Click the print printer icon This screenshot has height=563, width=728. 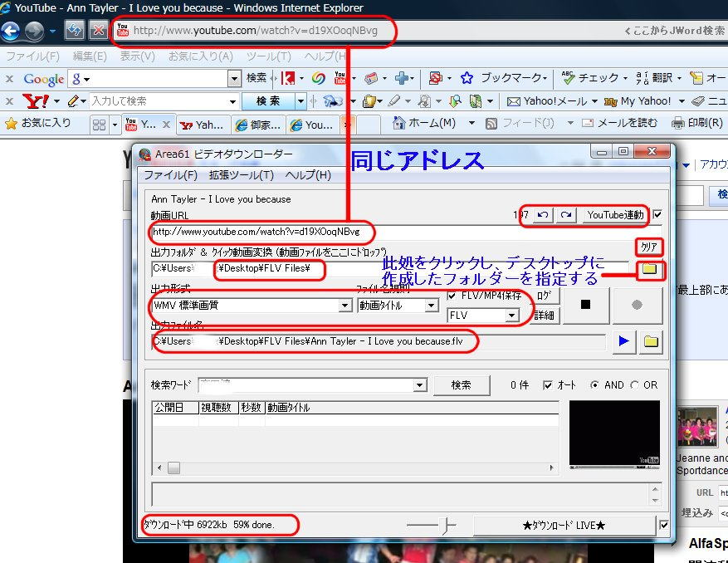point(678,123)
